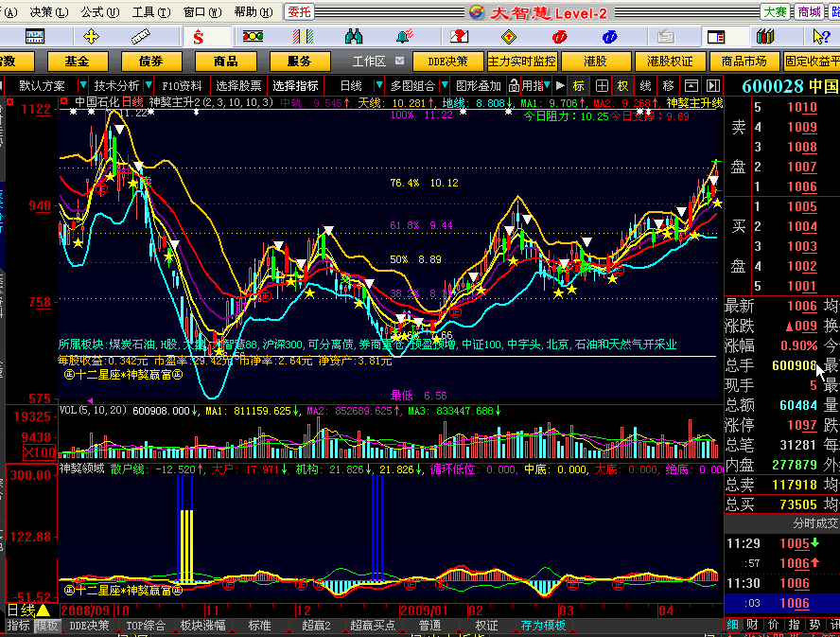Open the 默认方案 dropdown arrow

83,85
